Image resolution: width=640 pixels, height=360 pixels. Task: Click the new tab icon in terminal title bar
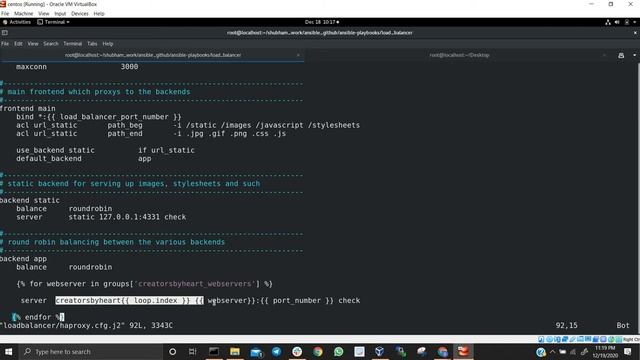pyautogui.click(x=5, y=33)
